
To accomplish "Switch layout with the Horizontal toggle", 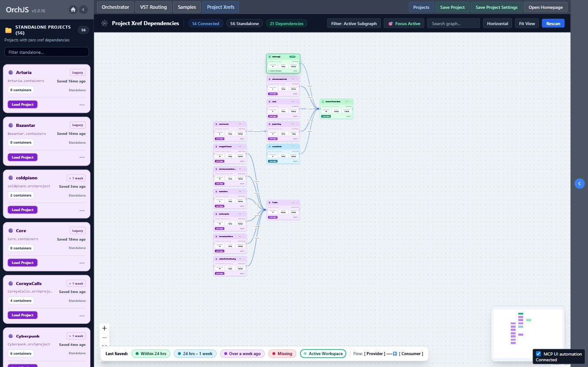I will coord(498,23).
